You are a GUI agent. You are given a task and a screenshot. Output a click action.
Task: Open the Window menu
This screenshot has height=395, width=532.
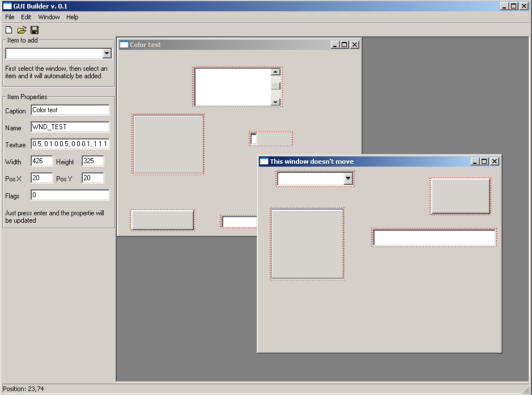pyautogui.click(x=49, y=17)
